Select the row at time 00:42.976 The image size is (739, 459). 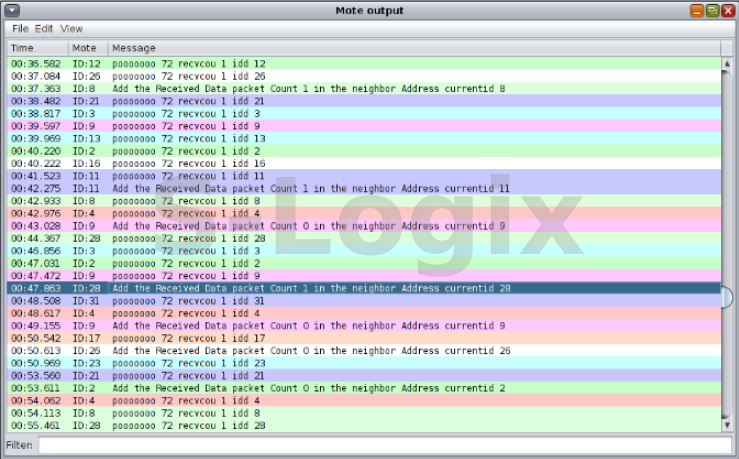click(x=364, y=213)
